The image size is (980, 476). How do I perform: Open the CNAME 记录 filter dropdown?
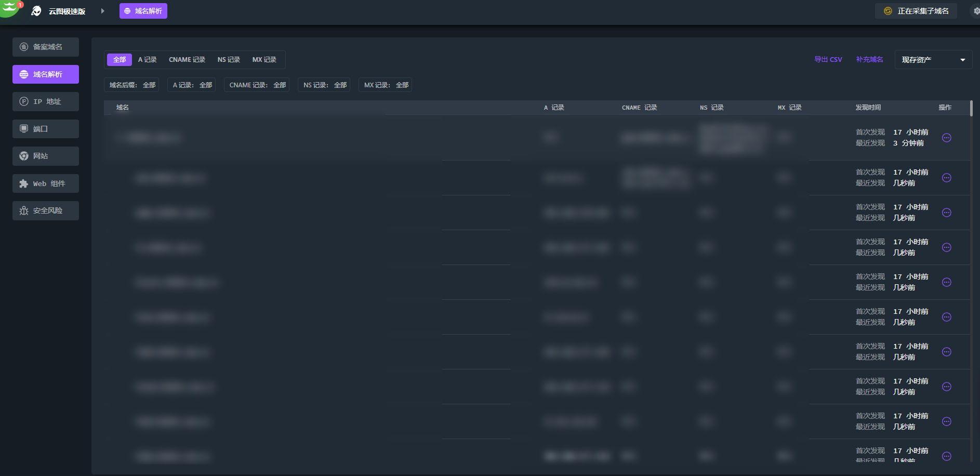[x=257, y=85]
